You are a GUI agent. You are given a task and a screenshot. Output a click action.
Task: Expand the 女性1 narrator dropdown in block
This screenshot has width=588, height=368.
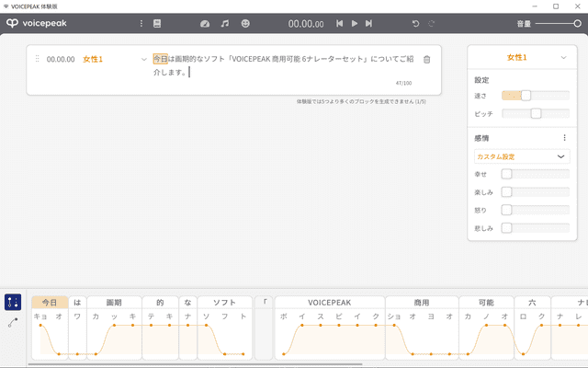(x=143, y=59)
